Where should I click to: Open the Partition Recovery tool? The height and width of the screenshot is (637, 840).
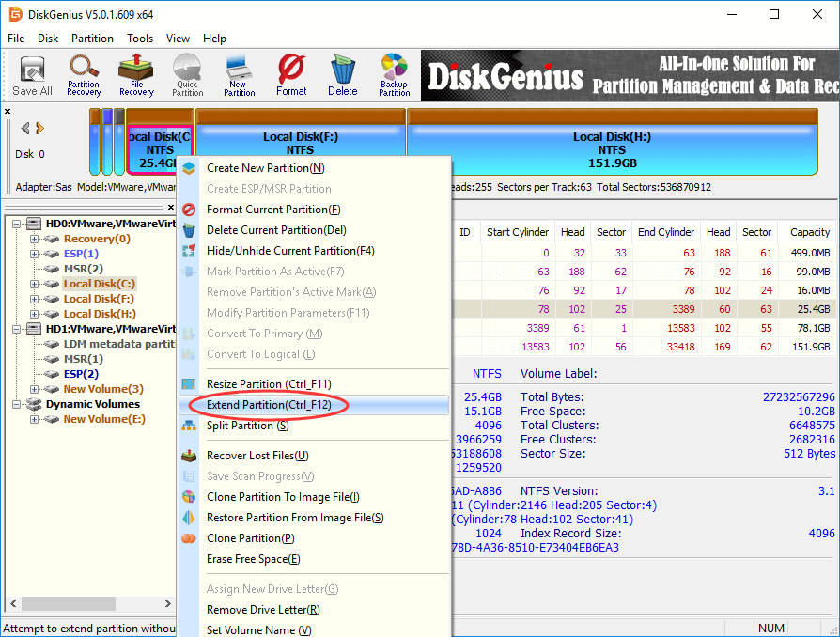84,76
